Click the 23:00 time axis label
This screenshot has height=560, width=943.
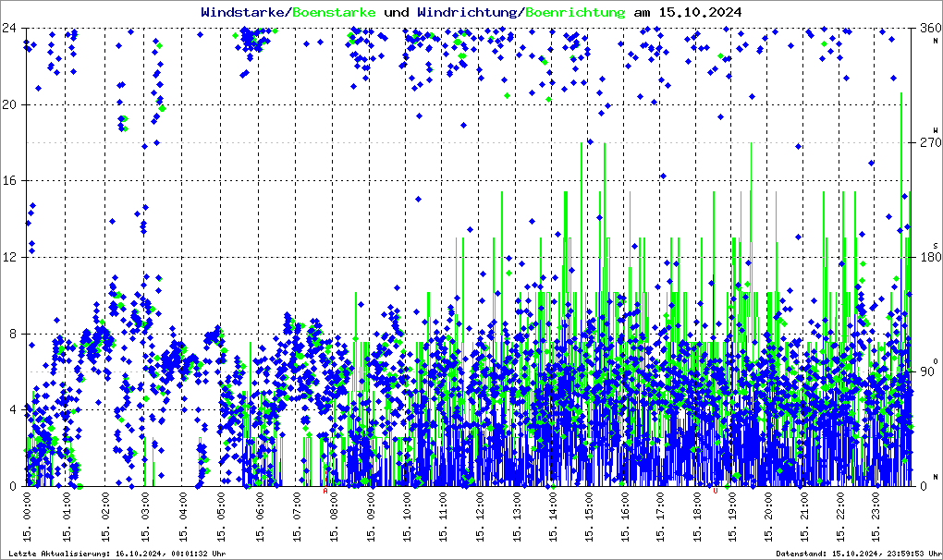[x=876, y=516]
